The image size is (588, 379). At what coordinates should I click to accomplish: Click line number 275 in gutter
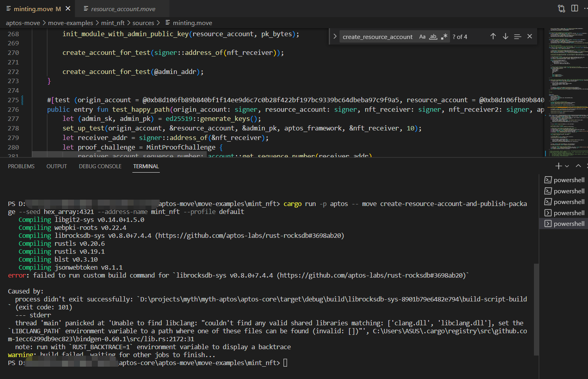coord(13,100)
